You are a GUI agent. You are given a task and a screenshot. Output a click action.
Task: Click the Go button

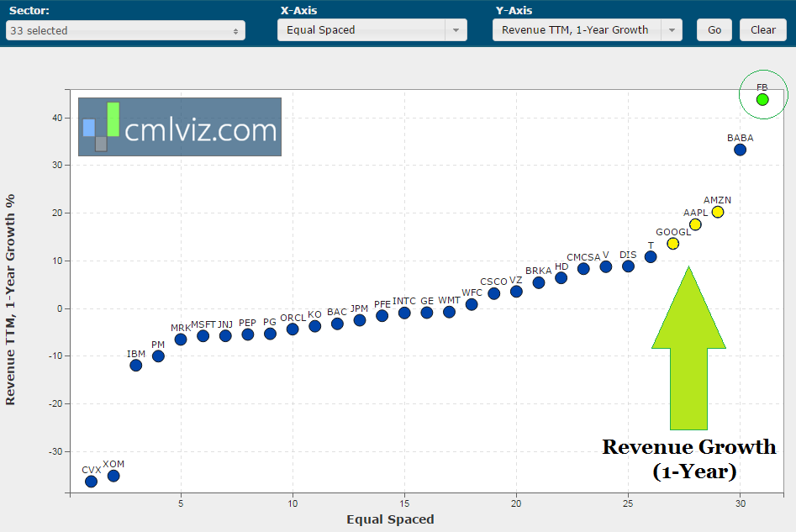[x=714, y=30]
